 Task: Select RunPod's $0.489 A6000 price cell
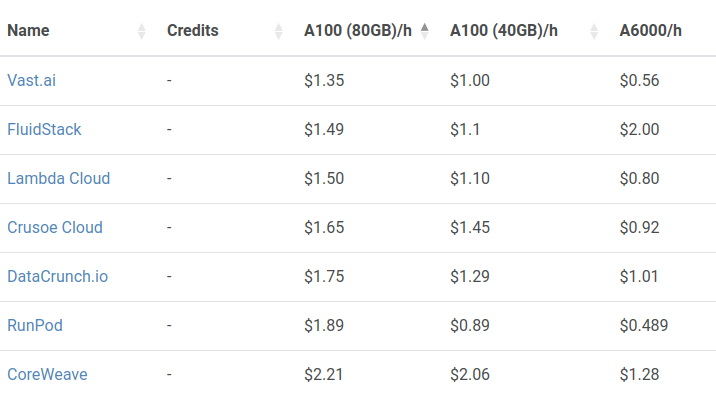pyautogui.click(x=644, y=325)
